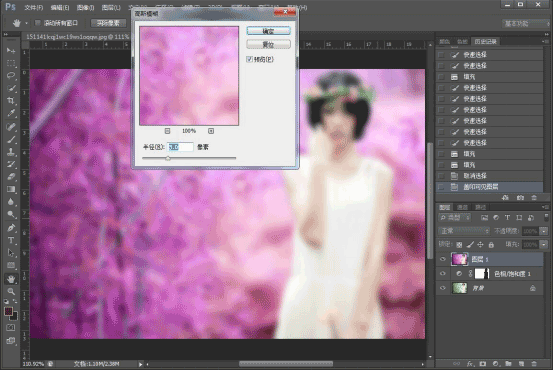Create new document from current history state
The width and height of the screenshot is (553, 371).
pyautogui.click(x=505, y=197)
